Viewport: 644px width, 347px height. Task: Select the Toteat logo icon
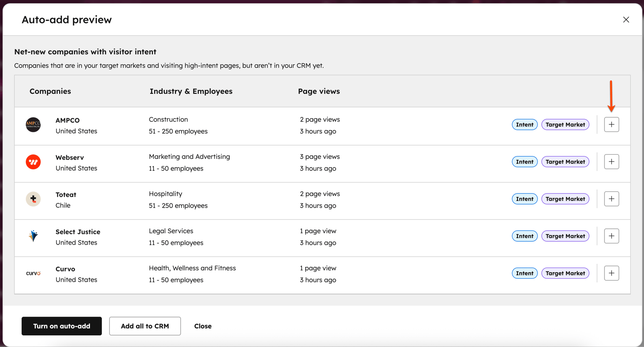[x=33, y=199]
